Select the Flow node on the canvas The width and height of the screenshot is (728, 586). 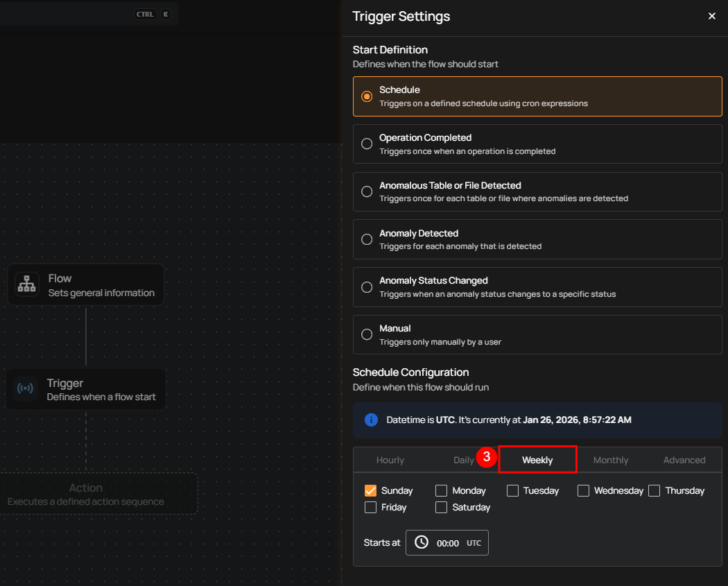[86, 284]
